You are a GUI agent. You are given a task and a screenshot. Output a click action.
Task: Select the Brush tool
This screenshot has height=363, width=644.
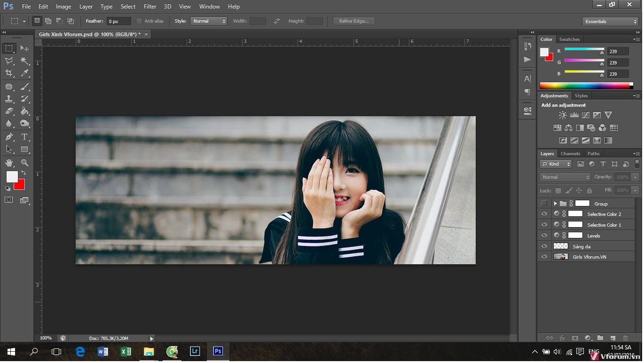point(24,87)
